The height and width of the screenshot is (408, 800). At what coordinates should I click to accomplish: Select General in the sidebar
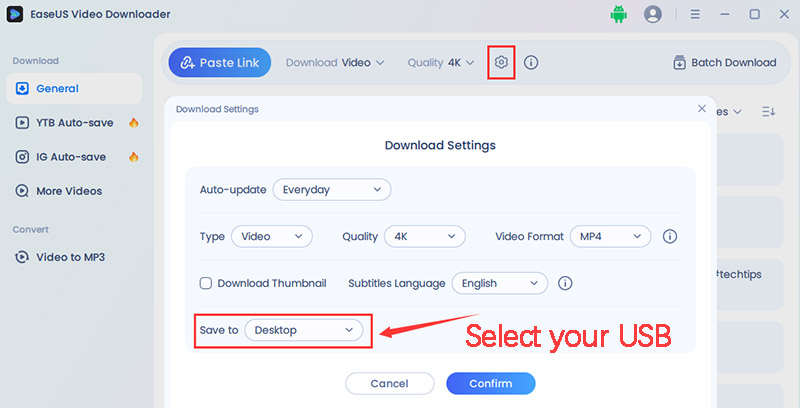point(74,88)
